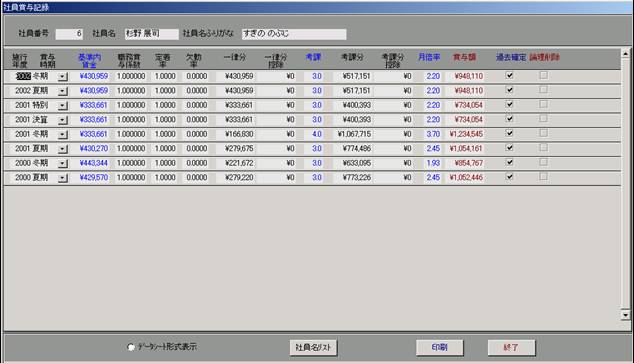Click the 社員名 field showing 杉野

click(x=152, y=34)
